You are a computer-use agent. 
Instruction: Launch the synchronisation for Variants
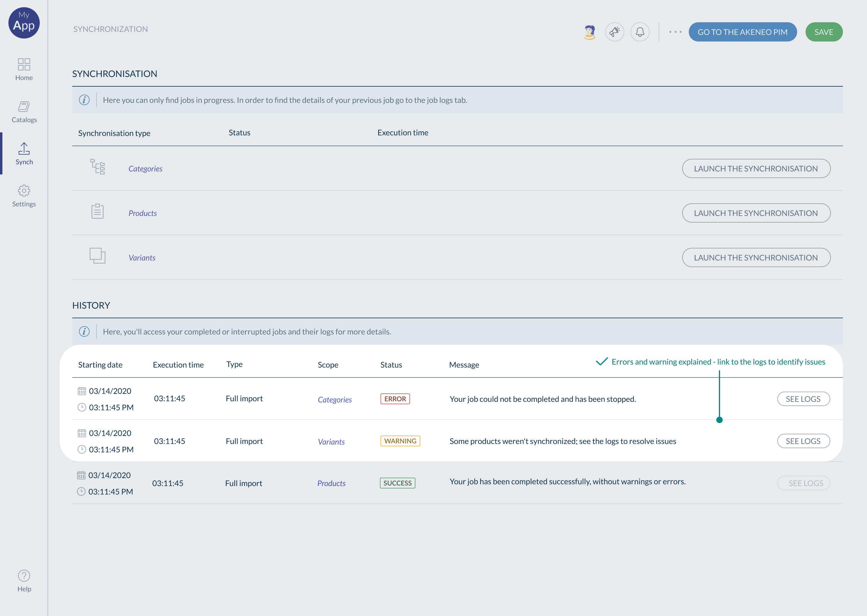coord(756,257)
